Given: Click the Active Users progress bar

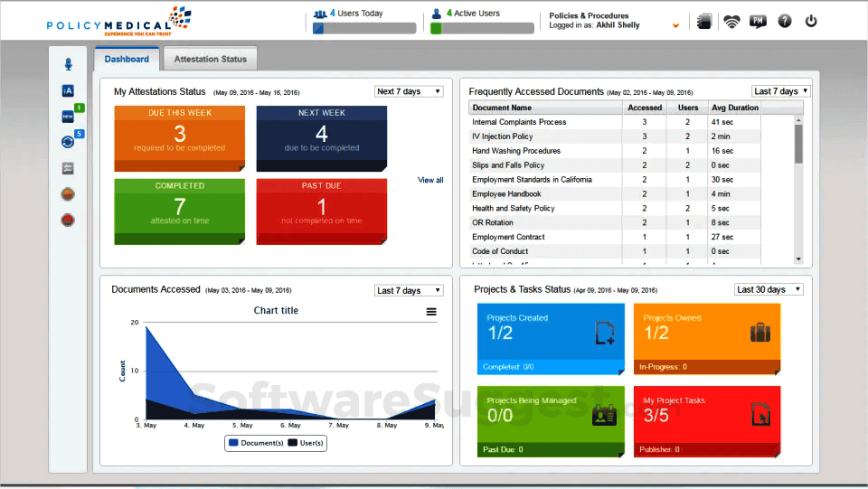Looking at the screenshot, I should coord(482,28).
